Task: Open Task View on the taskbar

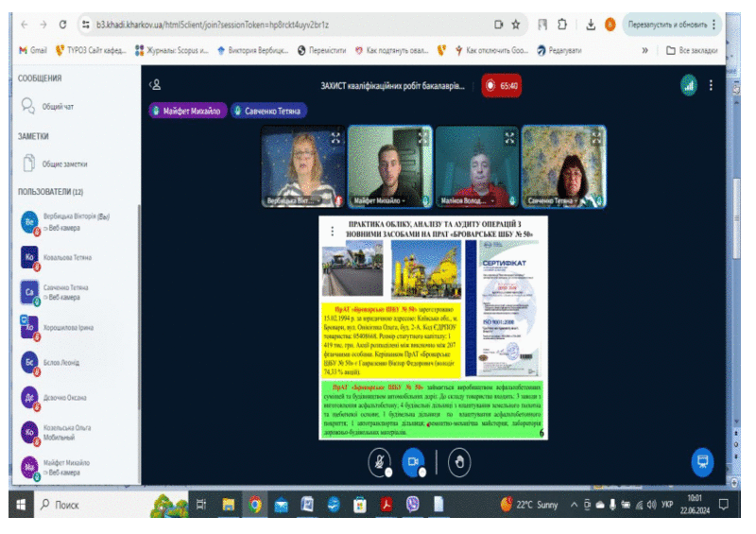Action: [x=201, y=505]
